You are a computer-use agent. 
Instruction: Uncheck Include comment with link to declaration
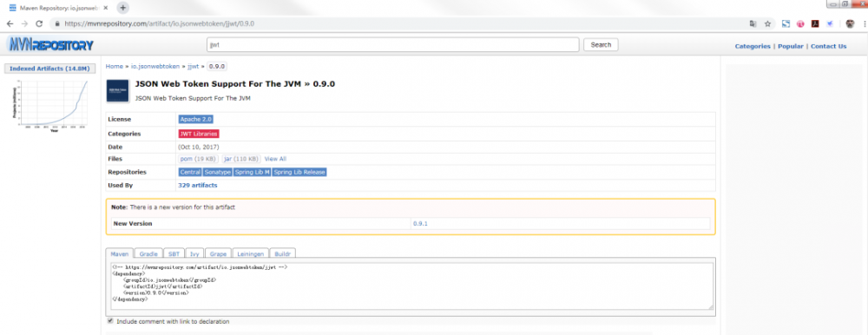tap(110, 320)
